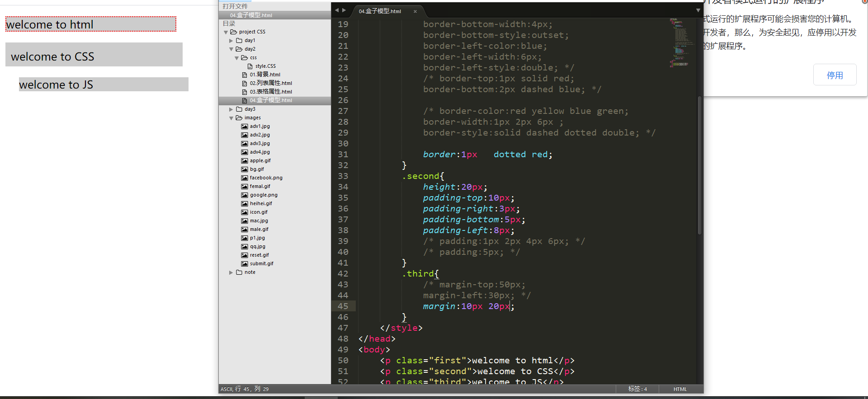Close the 04.盒子模型.html tab
The height and width of the screenshot is (399, 868).
pos(415,11)
